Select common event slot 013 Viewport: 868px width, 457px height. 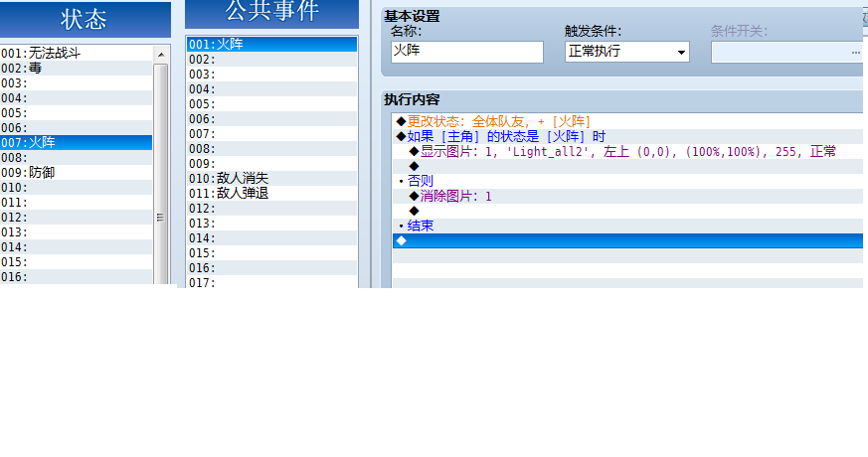271,224
